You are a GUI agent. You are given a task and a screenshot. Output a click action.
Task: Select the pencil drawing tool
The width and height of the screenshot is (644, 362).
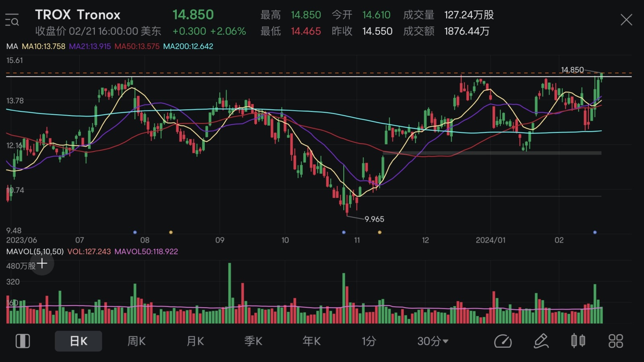541,341
